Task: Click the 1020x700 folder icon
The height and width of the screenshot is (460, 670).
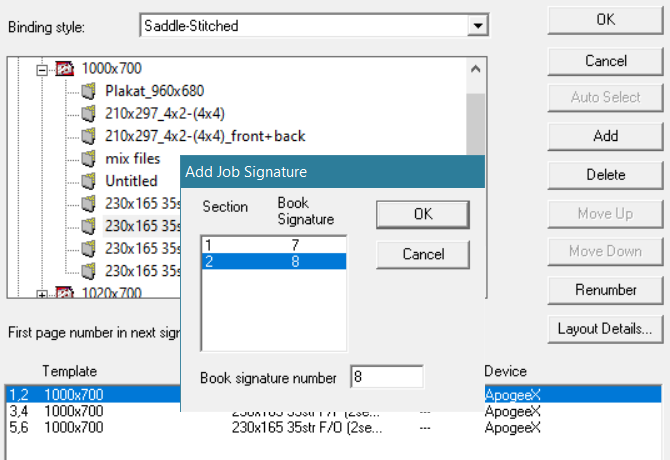Action: pos(64,293)
